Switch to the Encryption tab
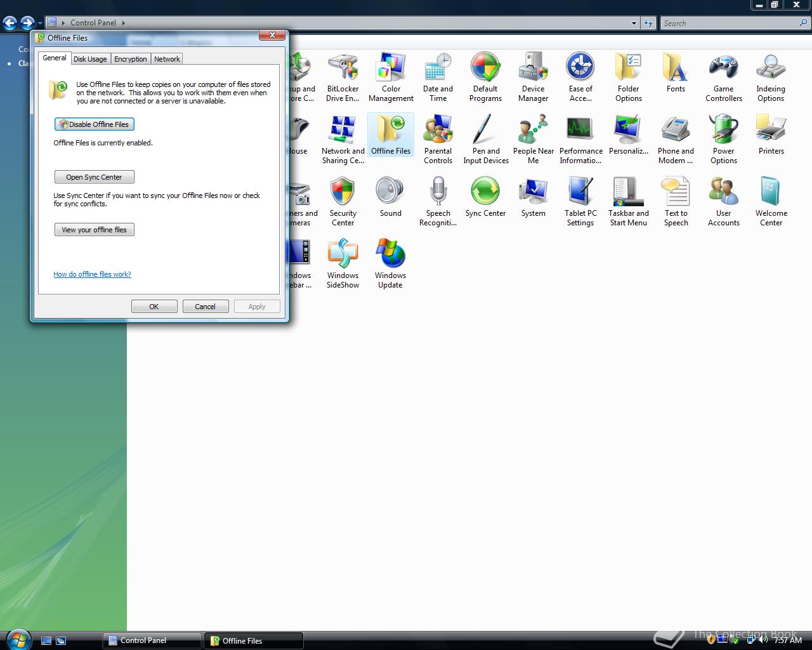Screen dimensions: 812x650 pos(131,59)
